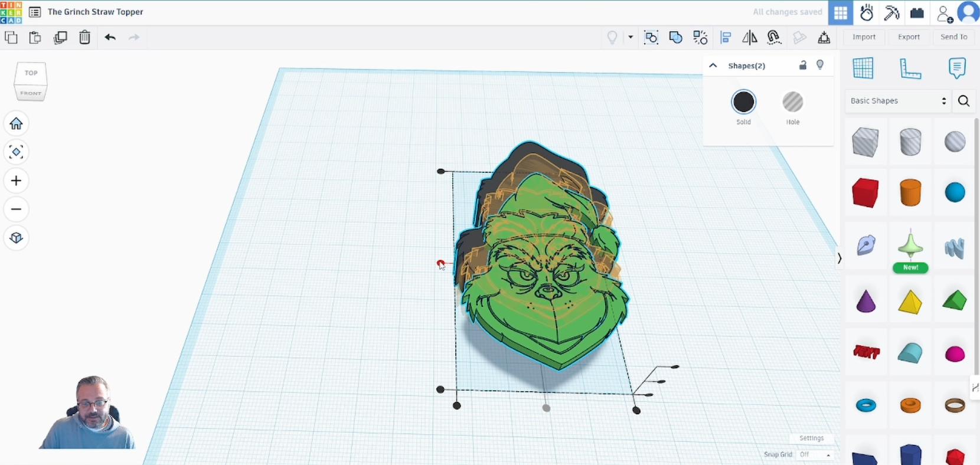Click the Import button

(864, 37)
